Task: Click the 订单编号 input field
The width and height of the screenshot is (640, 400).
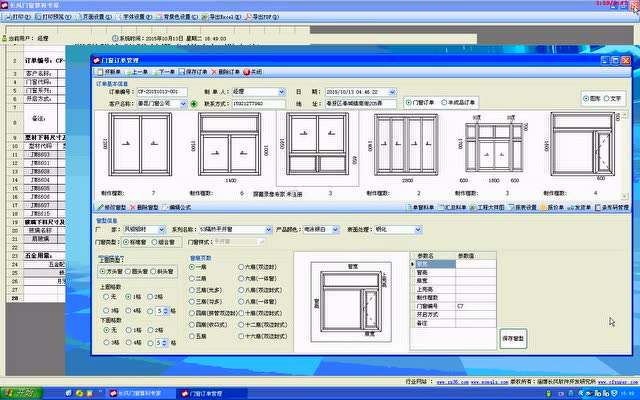Action: (162, 92)
